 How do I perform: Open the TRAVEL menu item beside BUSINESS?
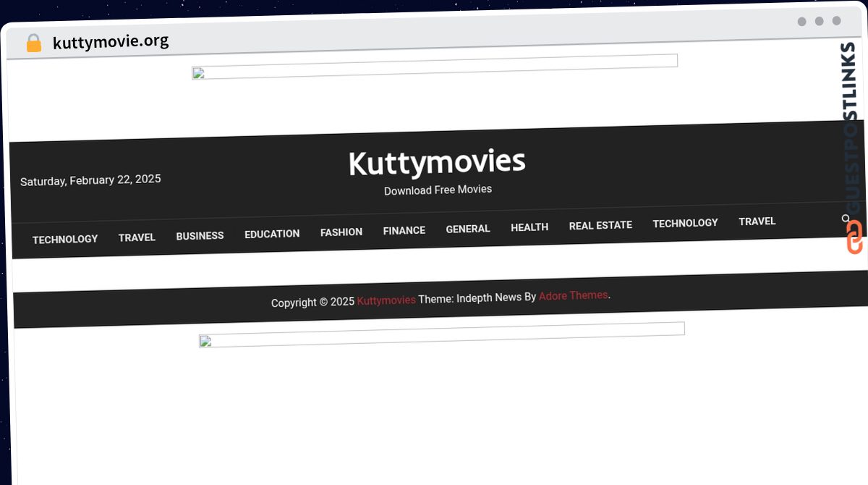[x=137, y=237]
